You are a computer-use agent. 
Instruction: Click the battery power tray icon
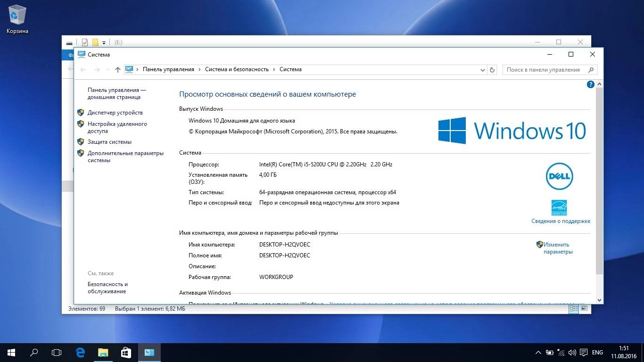pos(550,353)
